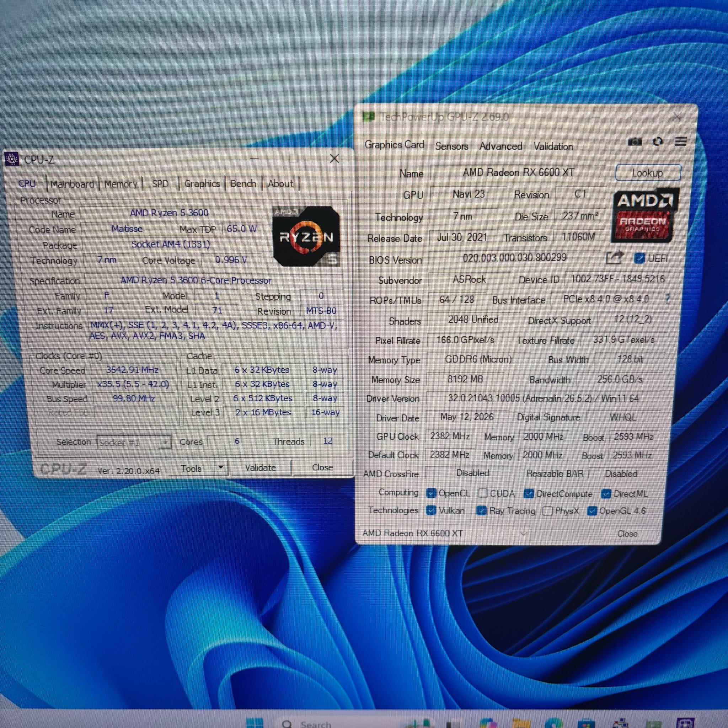Switch to the Advanced tab in GPU-Z
Viewport: 728px width, 728px height.
click(x=500, y=146)
